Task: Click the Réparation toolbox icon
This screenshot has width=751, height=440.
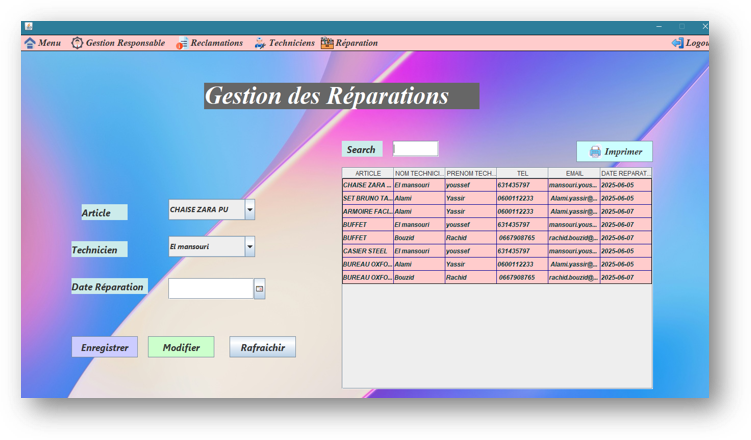Action: pyautogui.click(x=327, y=43)
